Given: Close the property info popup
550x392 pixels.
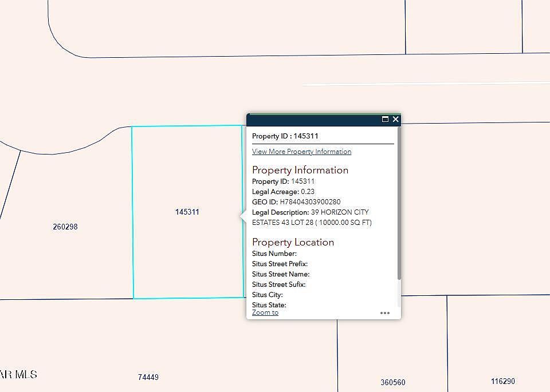Looking at the screenshot, I should (x=396, y=119).
